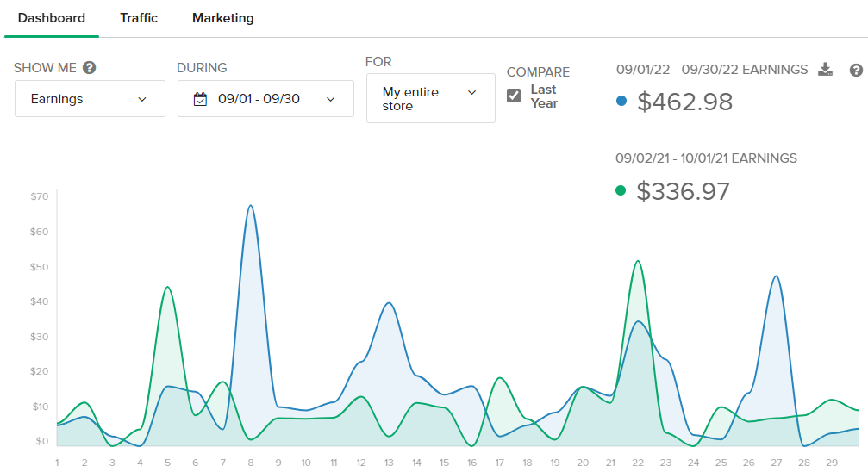Open the My entire store dropdown
The image size is (868, 472).
430,98
